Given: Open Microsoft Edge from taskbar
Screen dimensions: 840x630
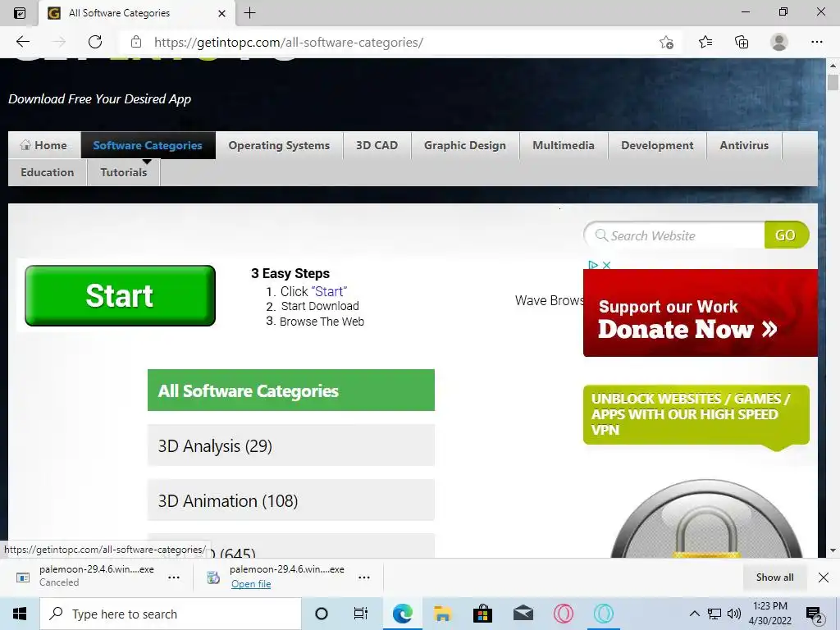Looking at the screenshot, I should pos(402,614).
